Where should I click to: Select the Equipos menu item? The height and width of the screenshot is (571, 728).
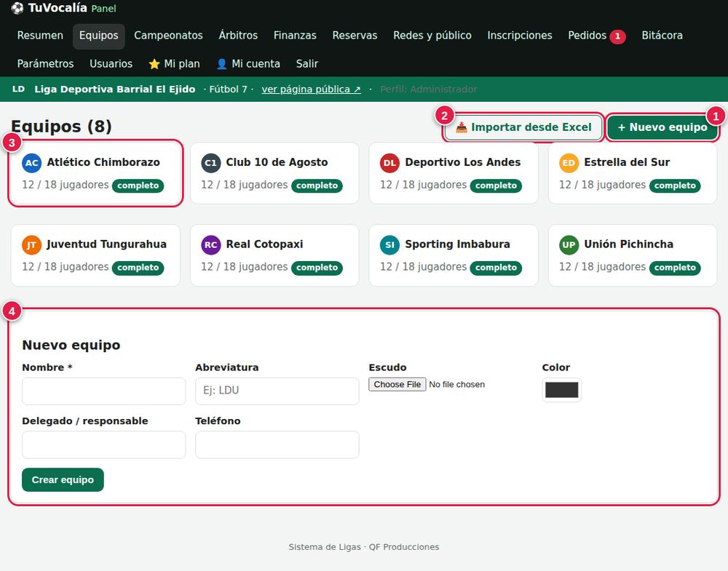[99, 36]
